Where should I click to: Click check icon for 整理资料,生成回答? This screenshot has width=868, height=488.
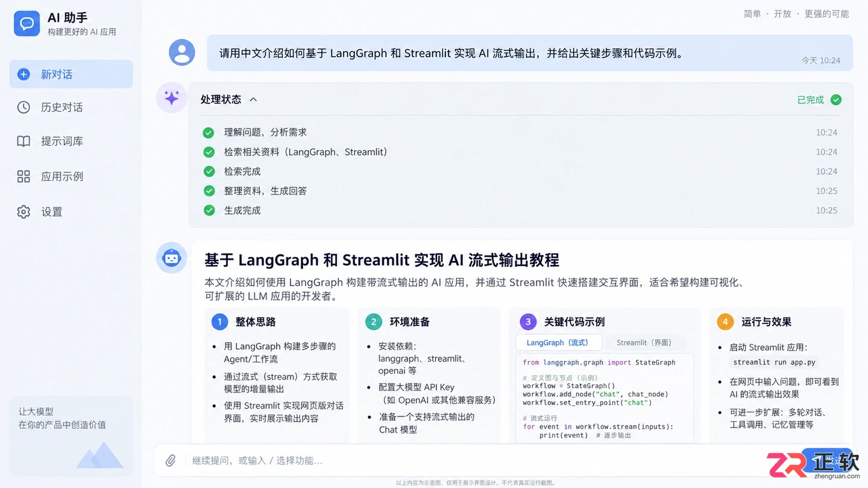(x=209, y=191)
